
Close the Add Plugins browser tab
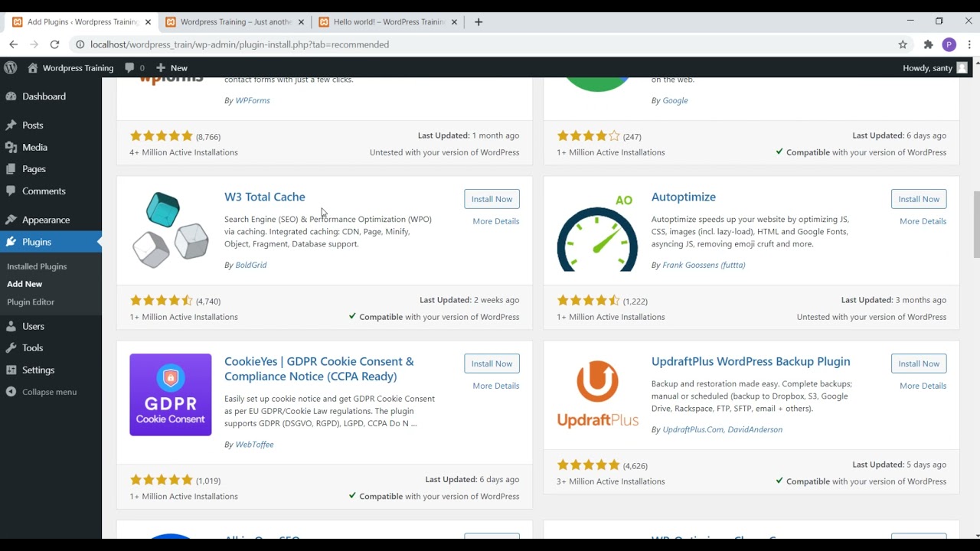[148, 22]
